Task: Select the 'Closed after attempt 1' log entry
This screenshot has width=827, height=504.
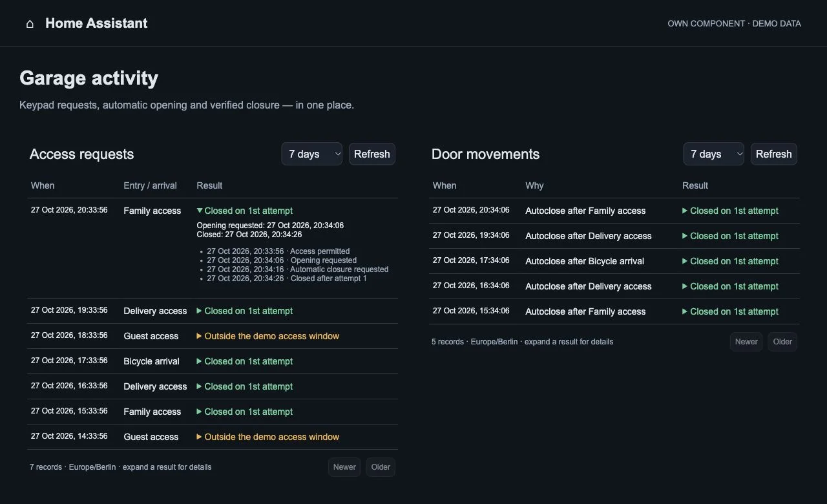Action: click(x=287, y=278)
